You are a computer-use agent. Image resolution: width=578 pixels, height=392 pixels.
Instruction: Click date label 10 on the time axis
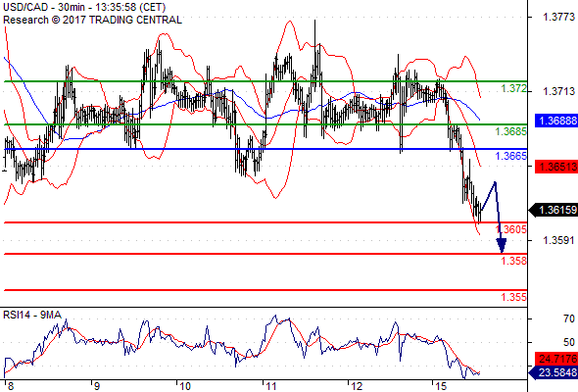click(x=185, y=386)
